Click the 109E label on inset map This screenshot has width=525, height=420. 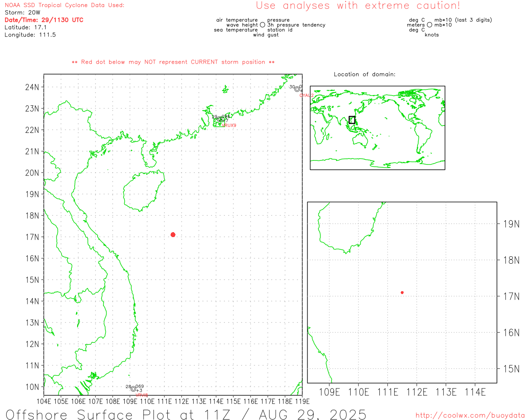pyautogui.click(x=329, y=392)
